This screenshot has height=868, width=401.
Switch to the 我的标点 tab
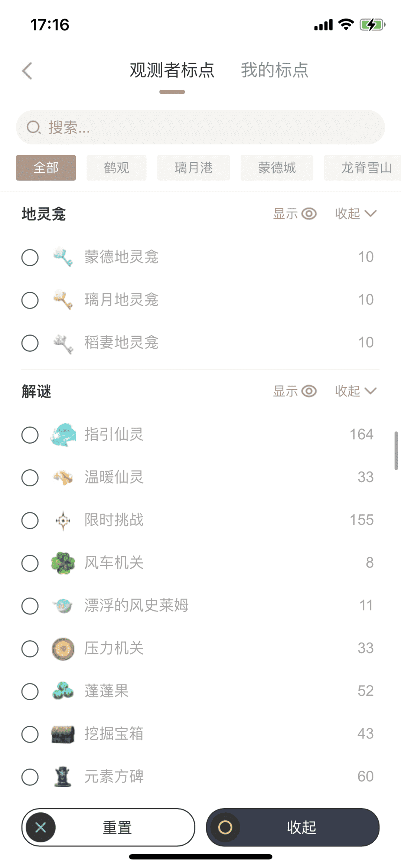coord(274,71)
